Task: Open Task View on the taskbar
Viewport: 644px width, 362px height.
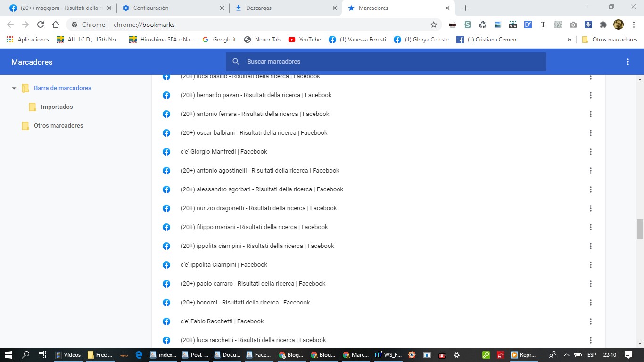Action: [x=42, y=355]
